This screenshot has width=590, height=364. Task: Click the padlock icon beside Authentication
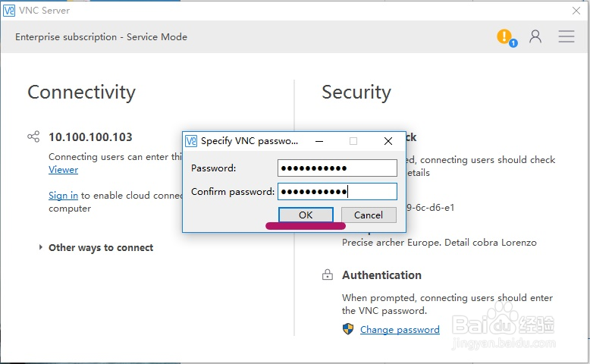coord(328,275)
